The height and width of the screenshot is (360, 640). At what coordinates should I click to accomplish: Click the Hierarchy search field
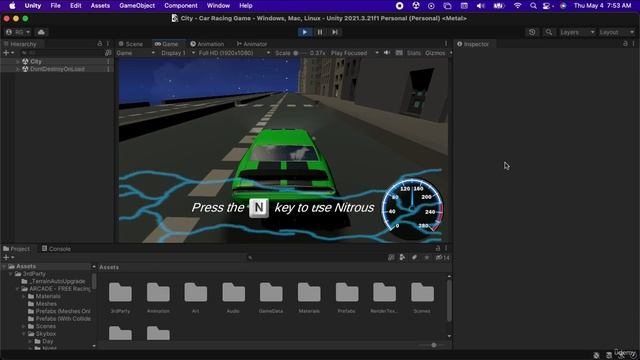pos(61,53)
